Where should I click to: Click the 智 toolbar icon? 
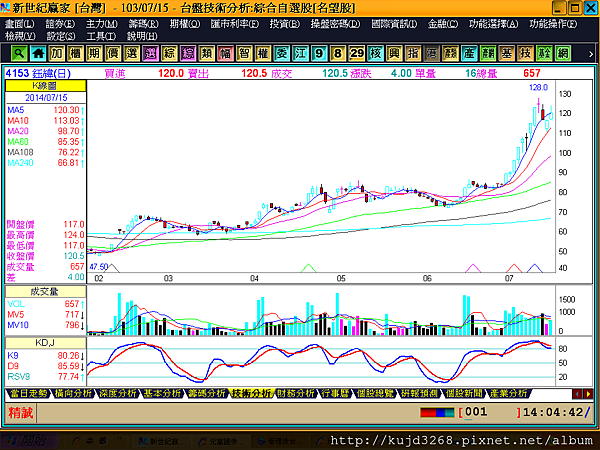click(x=244, y=53)
